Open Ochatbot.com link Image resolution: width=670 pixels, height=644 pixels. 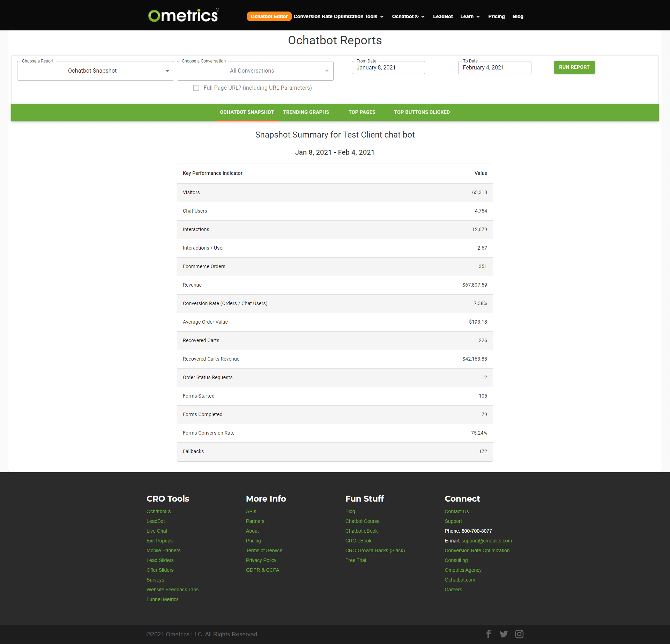click(x=460, y=580)
